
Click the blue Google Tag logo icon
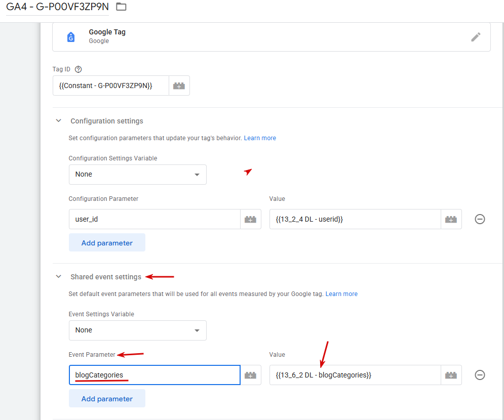click(71, 37)
